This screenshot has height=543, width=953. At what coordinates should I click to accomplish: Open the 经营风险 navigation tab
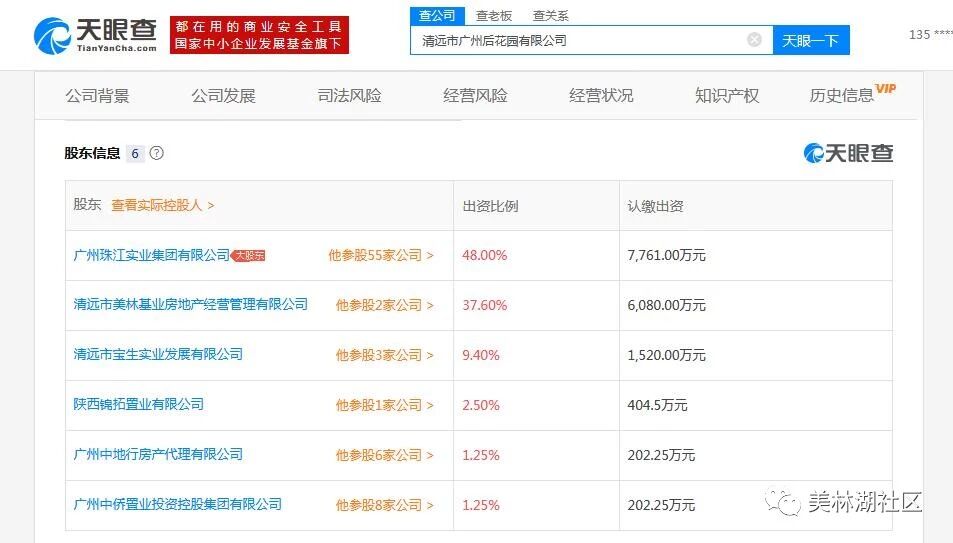pos(475,95)
